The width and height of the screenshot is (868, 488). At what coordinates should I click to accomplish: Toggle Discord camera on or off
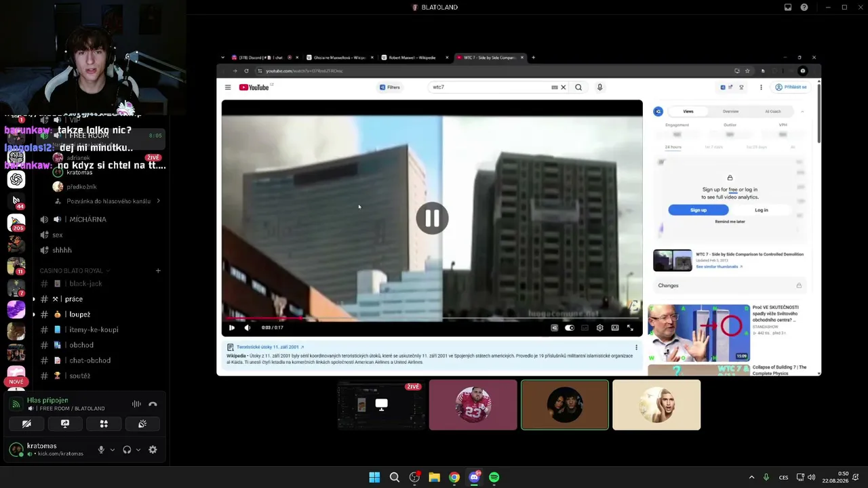click(26, 424)
